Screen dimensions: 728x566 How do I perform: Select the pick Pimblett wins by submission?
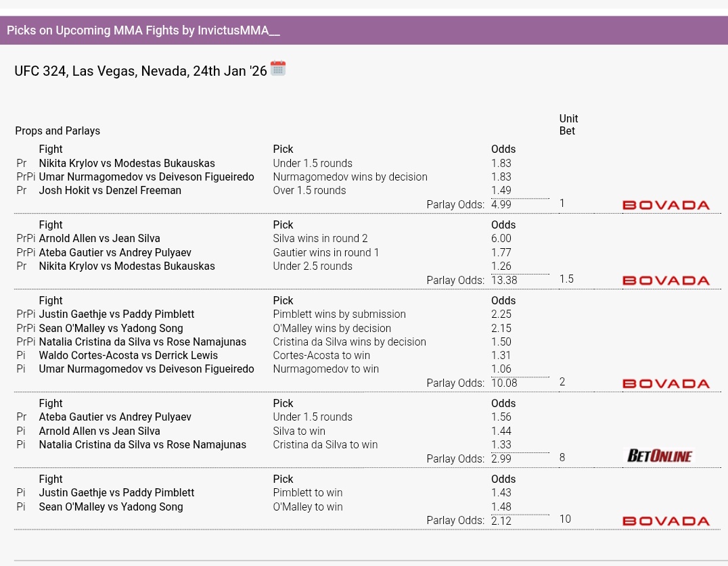340,314
